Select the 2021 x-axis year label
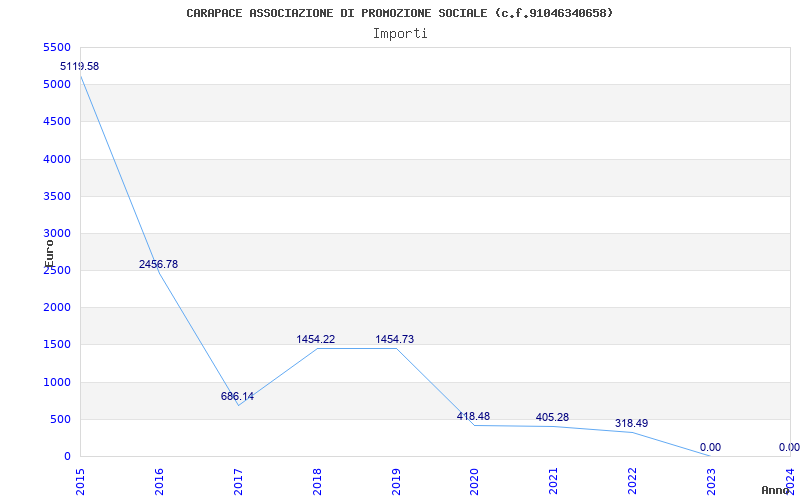 tap(553, 478)
